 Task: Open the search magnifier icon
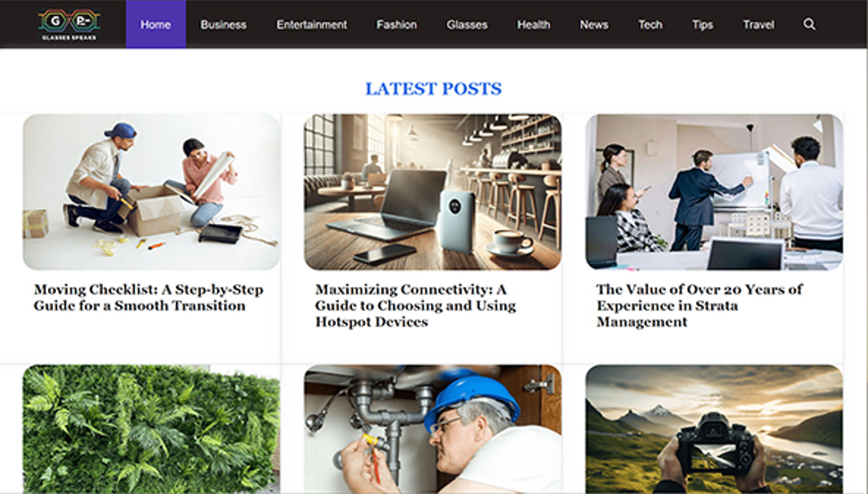coord(809,24)
